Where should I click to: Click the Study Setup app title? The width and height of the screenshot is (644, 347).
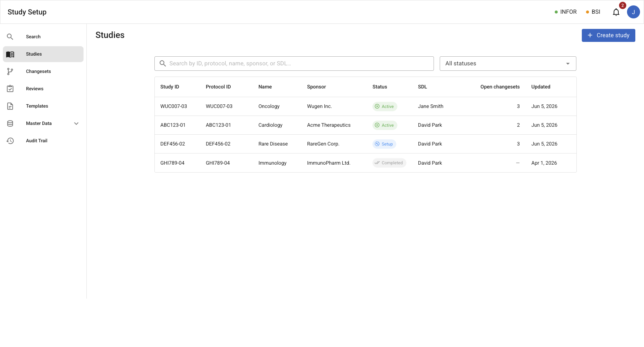point(27,12)
